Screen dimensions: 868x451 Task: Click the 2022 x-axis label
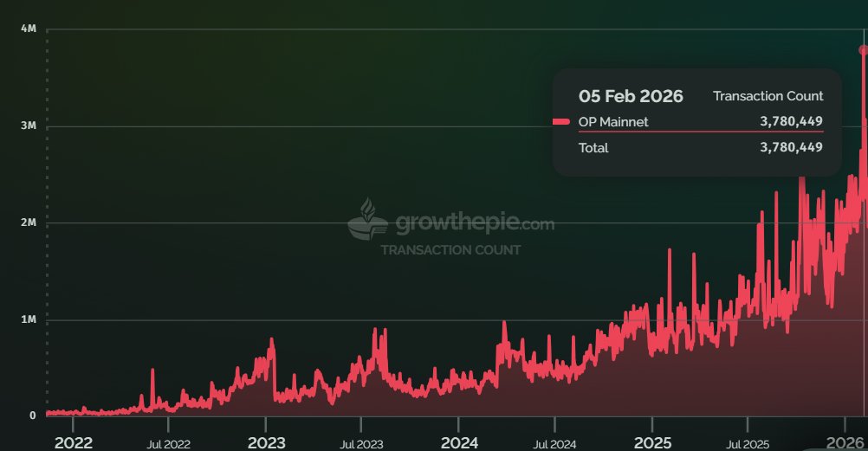pos(73,443)
